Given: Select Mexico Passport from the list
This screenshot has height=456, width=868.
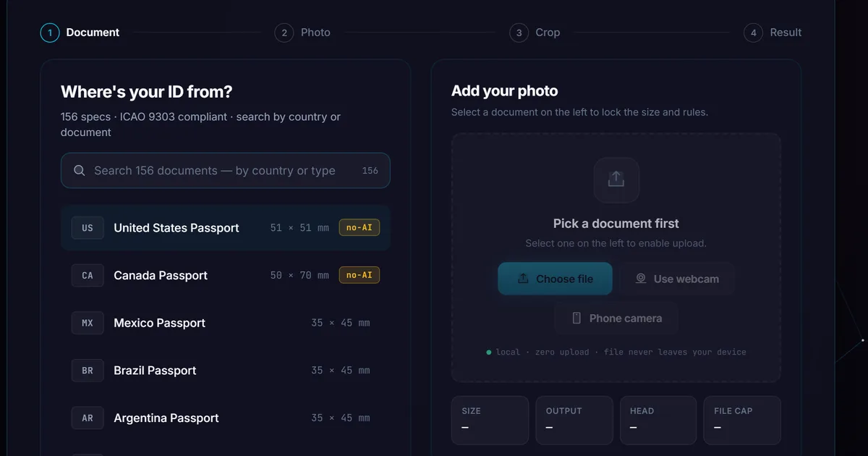Looking at the screenshot, I should coord(226,323).
